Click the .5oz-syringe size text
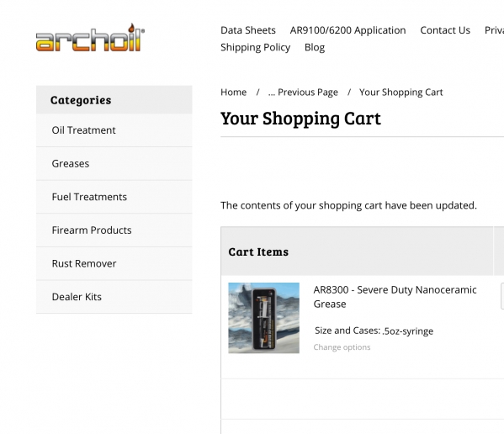The image size is (504, 434). [x=407, y=331]
